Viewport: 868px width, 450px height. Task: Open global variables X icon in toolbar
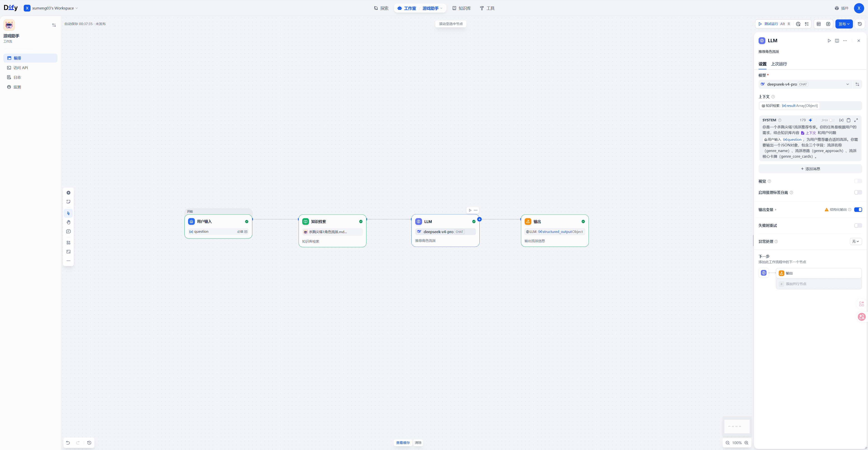(828, 24)
